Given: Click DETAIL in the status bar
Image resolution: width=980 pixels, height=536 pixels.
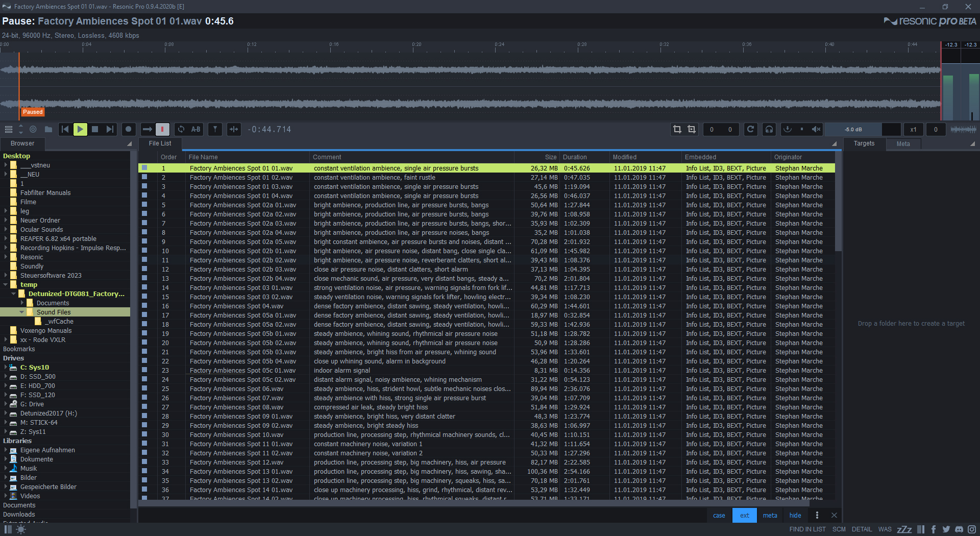Looking at the screenshot, I should (x=862, y=529).
